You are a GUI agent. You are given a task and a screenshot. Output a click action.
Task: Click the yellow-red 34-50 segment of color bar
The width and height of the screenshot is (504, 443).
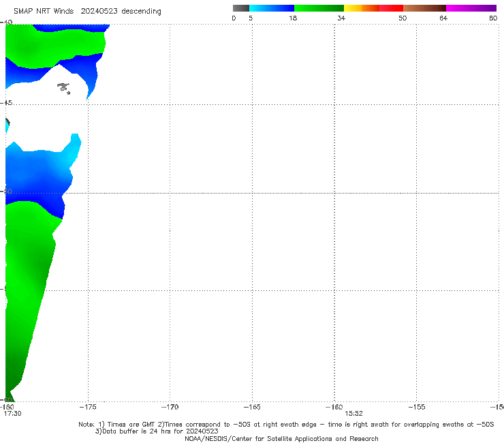[373, 8]
